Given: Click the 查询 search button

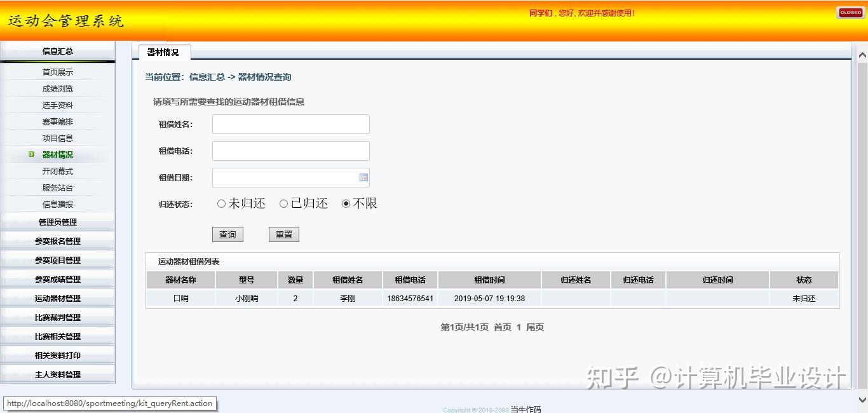Looking at the screenshot, I should point(227,234).
